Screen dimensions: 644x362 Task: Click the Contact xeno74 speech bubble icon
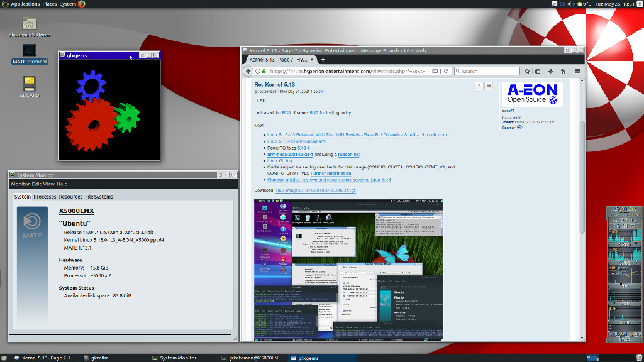click(519, 128)
